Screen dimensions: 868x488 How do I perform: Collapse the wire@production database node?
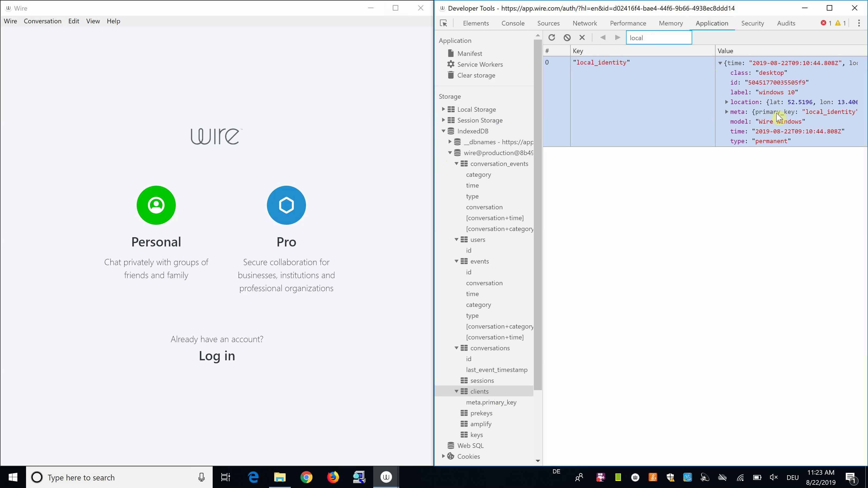tap(450, 153)
